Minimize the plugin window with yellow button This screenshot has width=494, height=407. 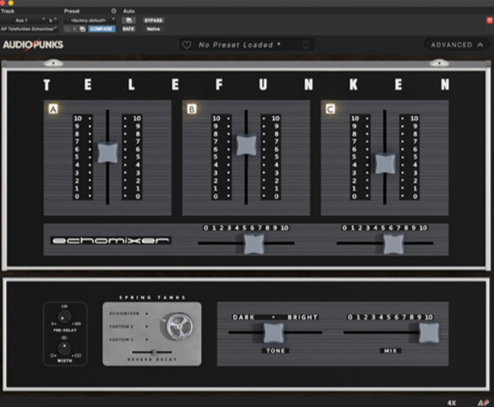tap(11, 3)
